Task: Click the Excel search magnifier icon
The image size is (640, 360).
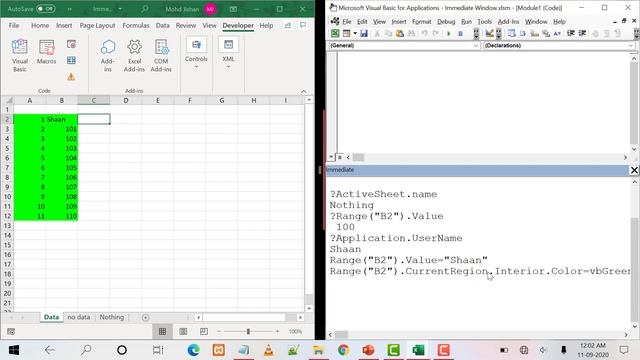Action: click(x=144, y=9)
